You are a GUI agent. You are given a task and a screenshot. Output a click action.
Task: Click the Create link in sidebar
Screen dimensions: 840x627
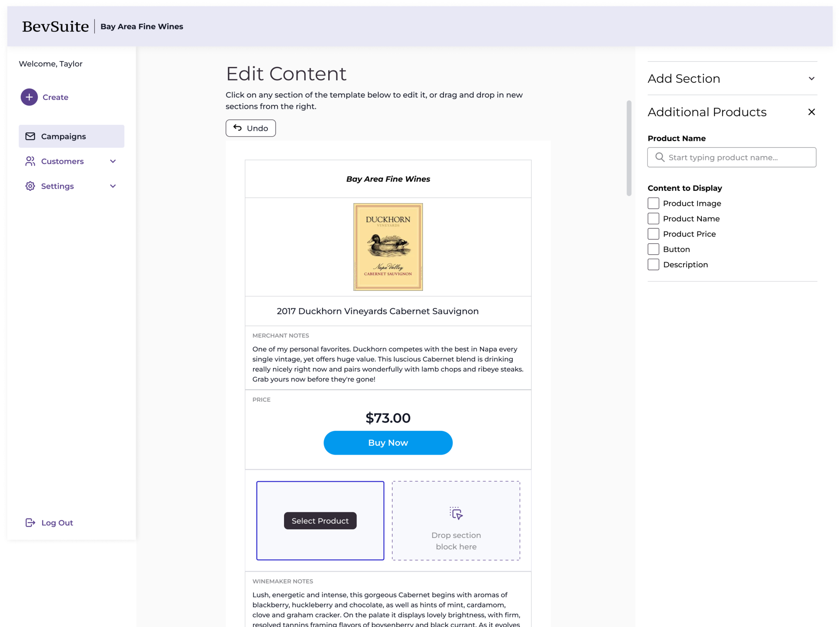[55, 97]
